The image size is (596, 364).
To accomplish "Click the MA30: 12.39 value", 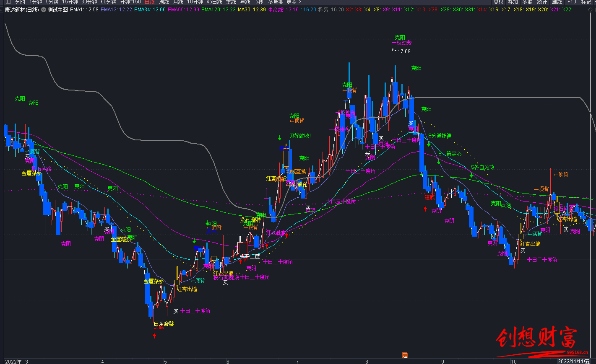I will point(252,10).
